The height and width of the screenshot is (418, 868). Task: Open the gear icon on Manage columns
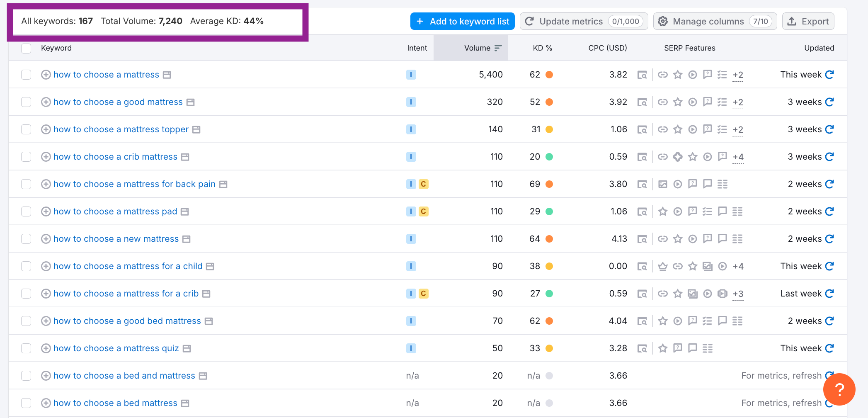click(663, 21)
